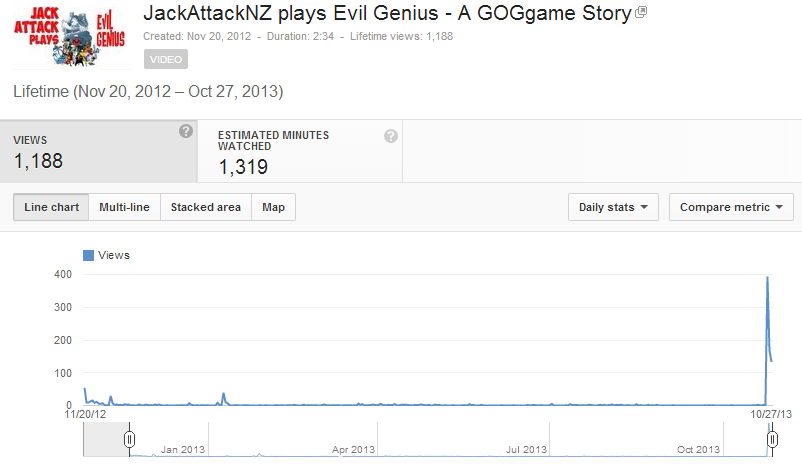The width and height of the screenshot is (802, 475).
Task: Click the Views help question mark icon
Action: (186, 131)
